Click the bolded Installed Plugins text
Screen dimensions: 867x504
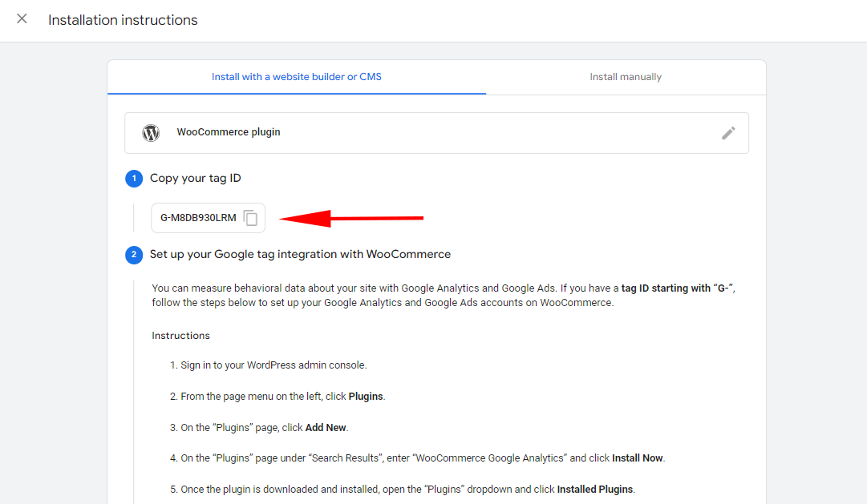click(x=594, y=489)
